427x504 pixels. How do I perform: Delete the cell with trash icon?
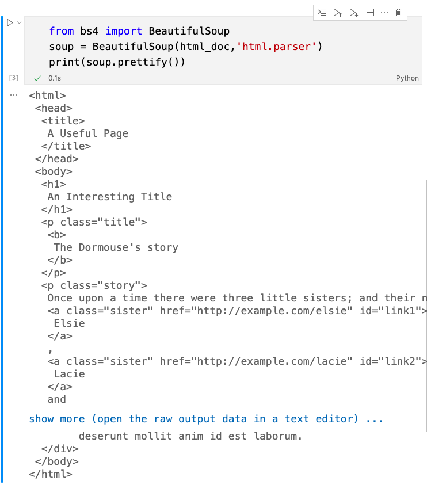pos(398,13)
